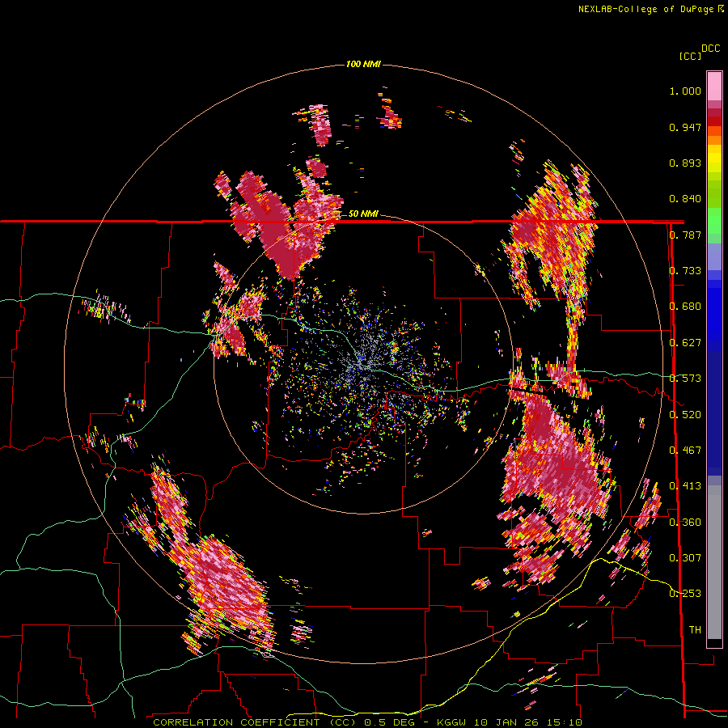728x728 pixels.
Task: Click the 0.360 scale value
Action: click(x=685, y=522)
